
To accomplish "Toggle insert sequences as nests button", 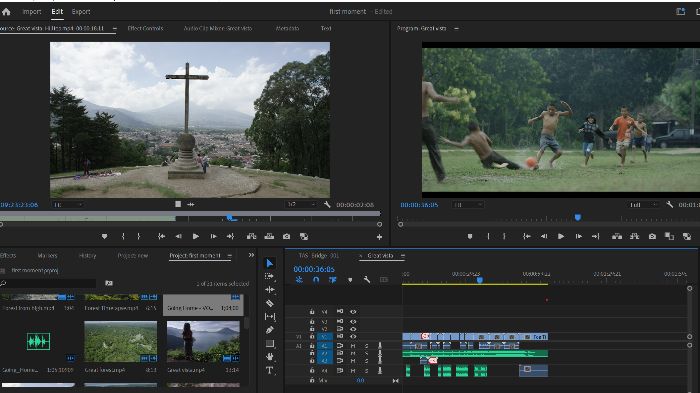I will click(299, 280).
